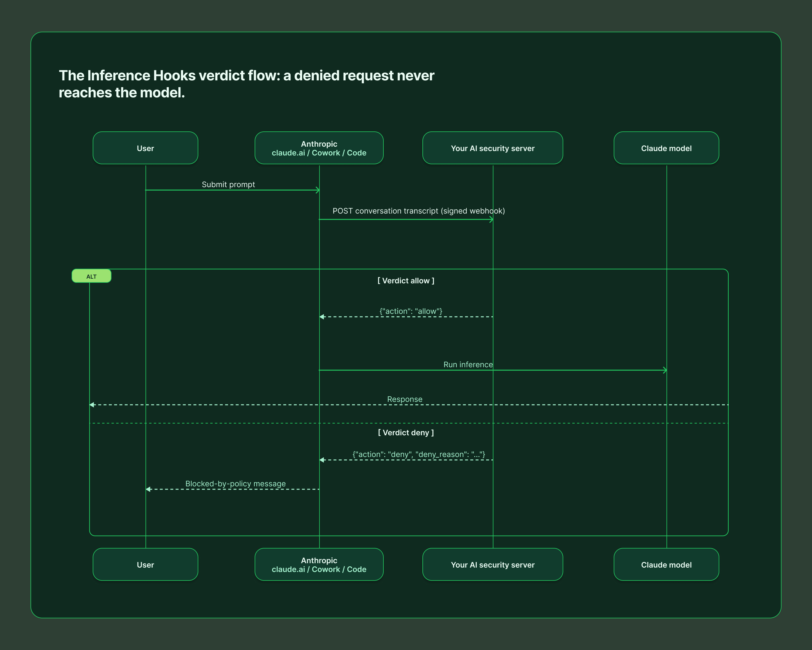
Task: Click the POST conversation transcript (signed webhook) label
Action: pos(418,211)
